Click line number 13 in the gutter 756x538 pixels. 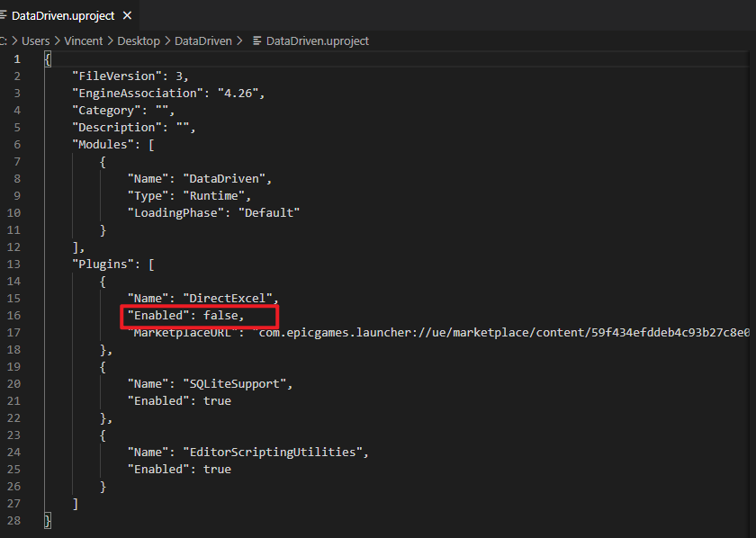pyautogui.click(x=14, y=264)
